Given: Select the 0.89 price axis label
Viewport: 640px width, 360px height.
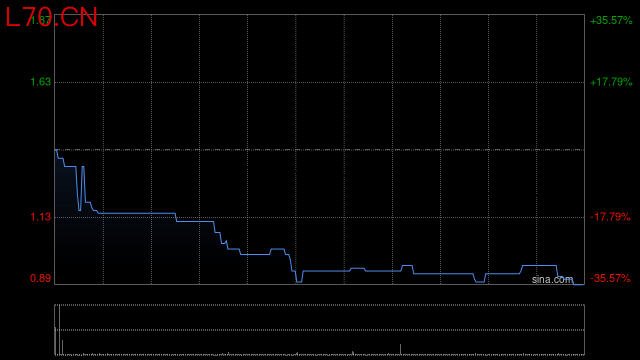Looking at the screenshot, I should point(41,278).
